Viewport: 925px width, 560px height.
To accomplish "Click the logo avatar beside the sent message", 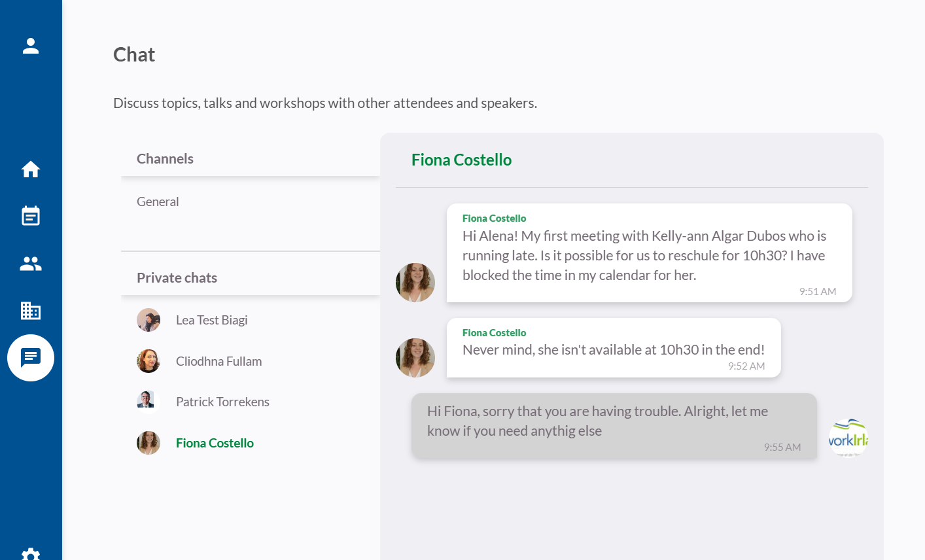I will [848, 438].
